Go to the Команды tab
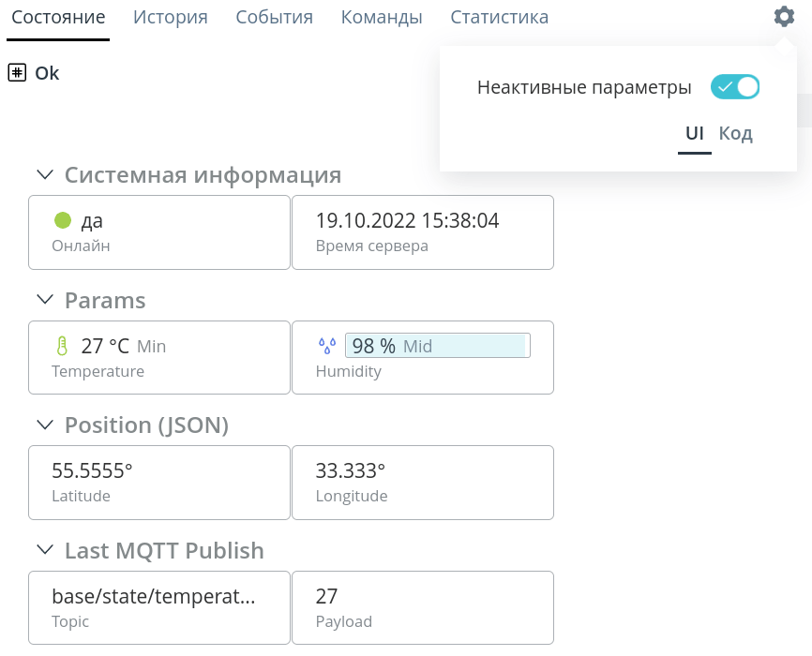The image size is (812, 656). [x=382, y=17]
